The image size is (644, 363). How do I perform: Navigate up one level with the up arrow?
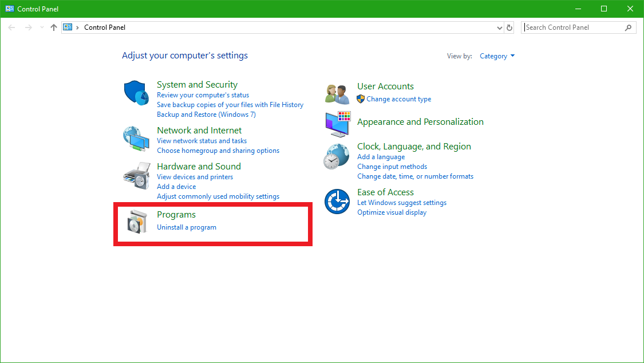tap(53, 27)
